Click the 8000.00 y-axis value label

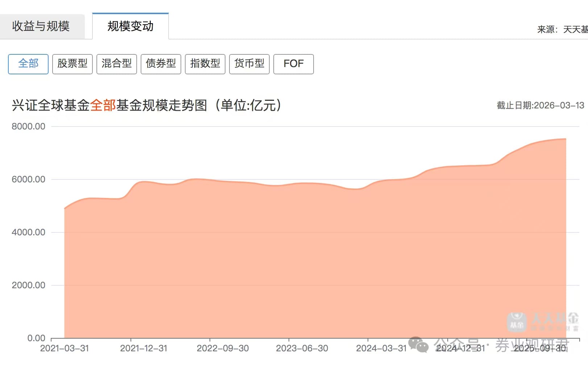coord(28,127)
